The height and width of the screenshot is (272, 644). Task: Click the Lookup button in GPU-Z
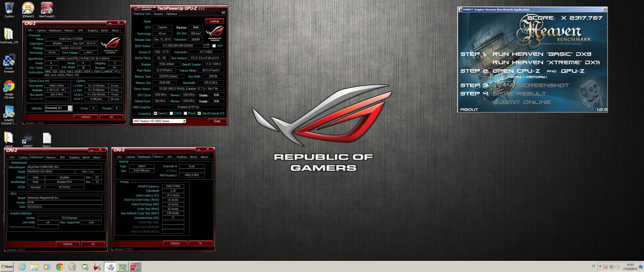[214, 21]
